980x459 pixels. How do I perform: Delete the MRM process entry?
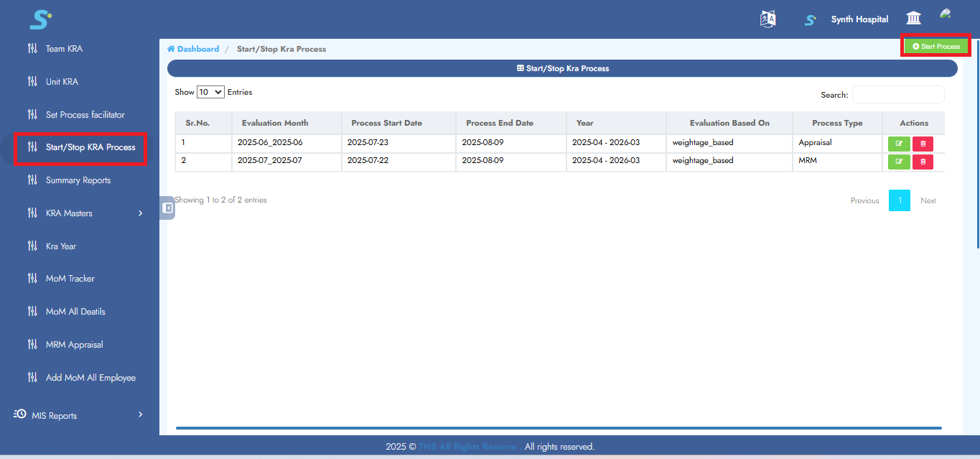click(923, 161)
